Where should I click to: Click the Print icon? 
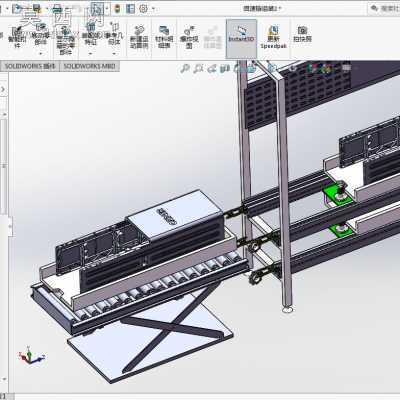point(57,9)
